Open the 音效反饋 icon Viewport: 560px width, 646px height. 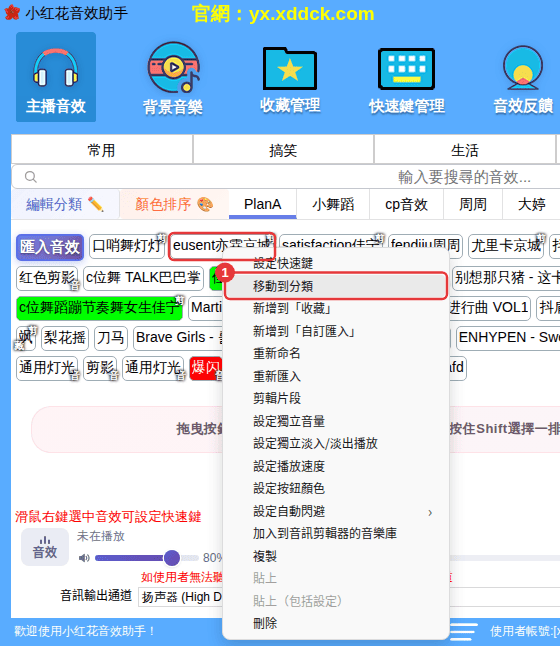[x=523, y=68]
